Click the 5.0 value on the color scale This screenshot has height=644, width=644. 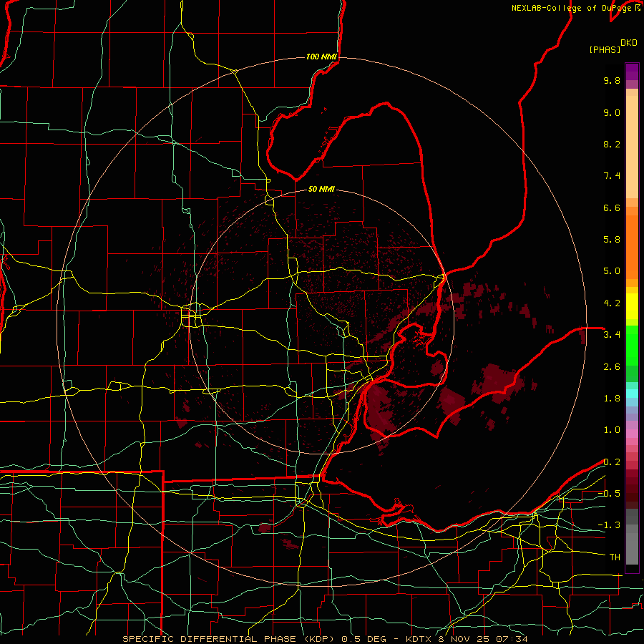pos(612,271)
